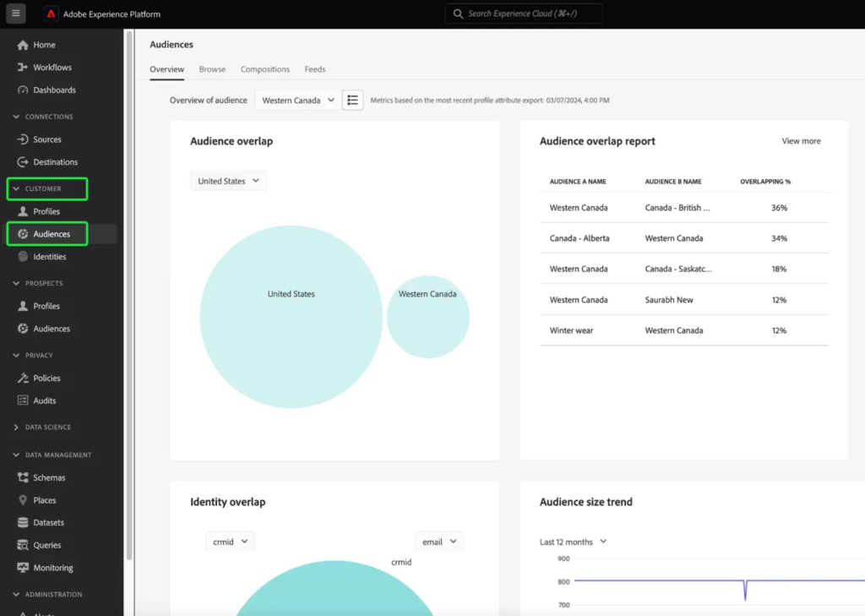Go to Dashboards in the sidebar

tap(54, 90)
